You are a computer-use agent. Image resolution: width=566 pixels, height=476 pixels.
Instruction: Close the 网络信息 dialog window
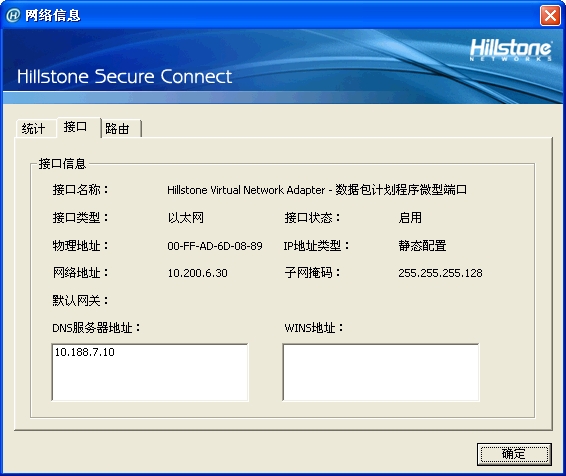550,16
